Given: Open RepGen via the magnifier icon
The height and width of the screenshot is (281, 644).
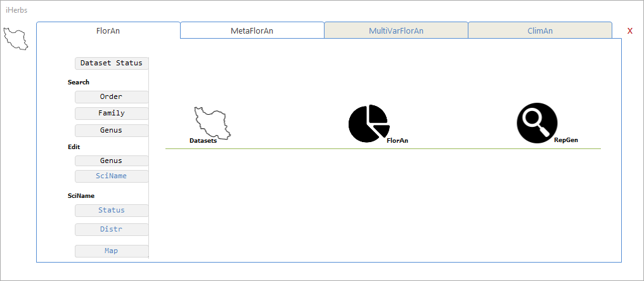Looking at the screenshot, I should pos(538,123).
